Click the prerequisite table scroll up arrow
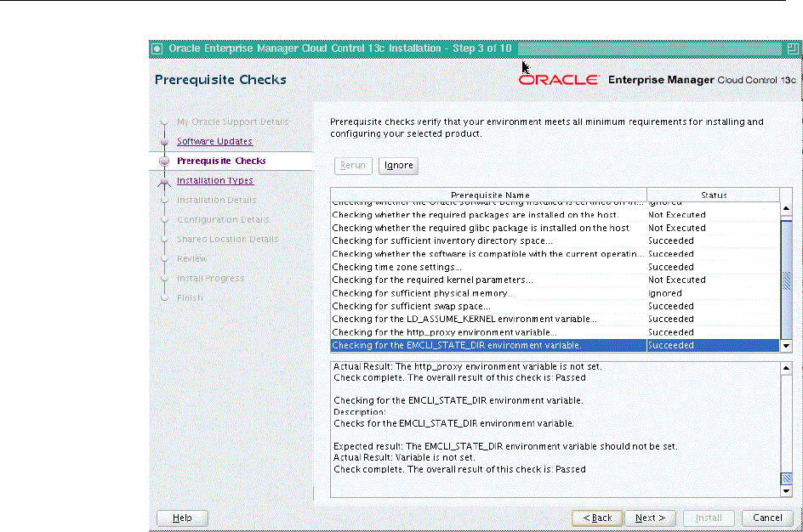The width and height of the screenshot is (803, 532). pyautogui.click(x=786, y=209)
